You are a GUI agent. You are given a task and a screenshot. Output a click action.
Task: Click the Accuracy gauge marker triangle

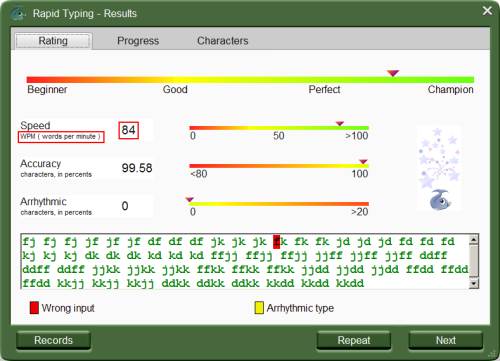pos(363,162)
